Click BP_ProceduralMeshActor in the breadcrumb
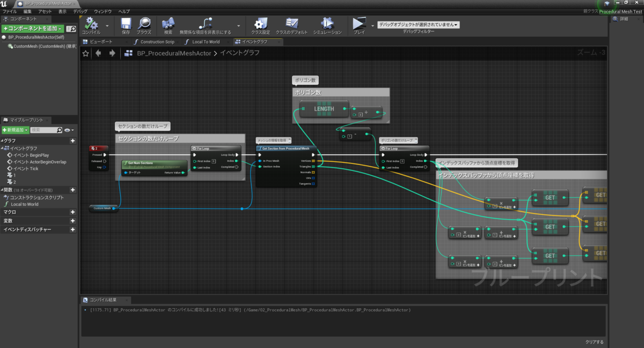Viewport: 644px width, 348px height. tap(174, 53)
